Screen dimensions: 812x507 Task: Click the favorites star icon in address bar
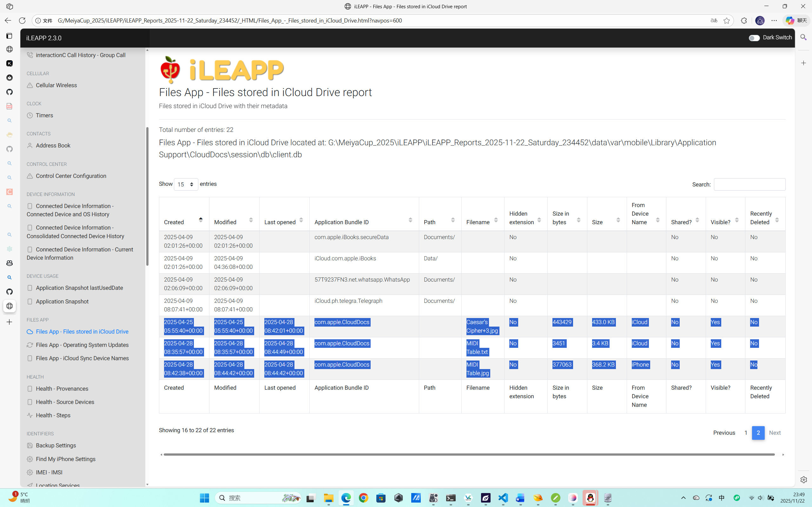pyautogui.click(x=726, y=21)
